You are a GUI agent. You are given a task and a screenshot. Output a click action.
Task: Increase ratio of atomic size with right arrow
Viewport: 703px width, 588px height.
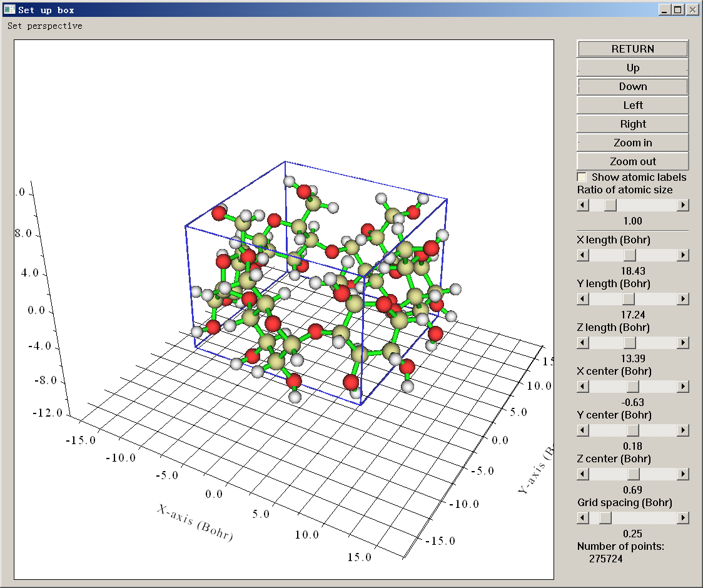(683, 205)
